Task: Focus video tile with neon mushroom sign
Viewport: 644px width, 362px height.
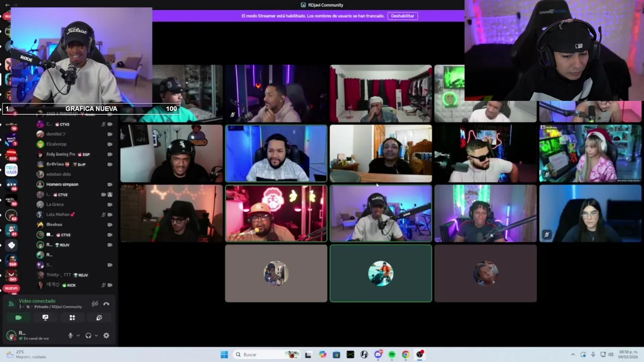Action: click(276, 214)
